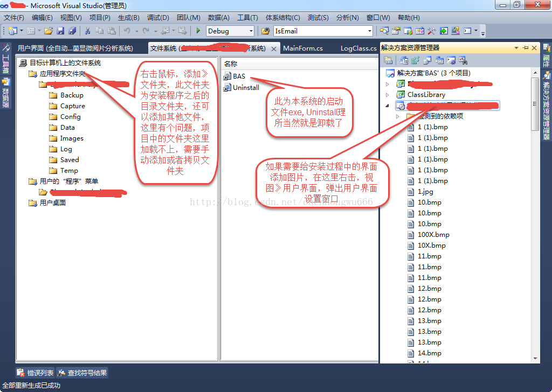Click the Paste clipboard icon

tap(112, 31)
